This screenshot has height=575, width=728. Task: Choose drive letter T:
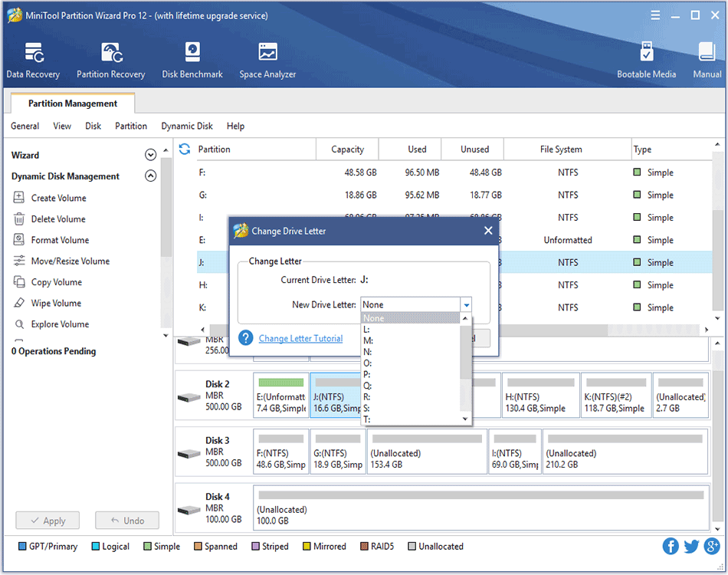tap(411, 419)
